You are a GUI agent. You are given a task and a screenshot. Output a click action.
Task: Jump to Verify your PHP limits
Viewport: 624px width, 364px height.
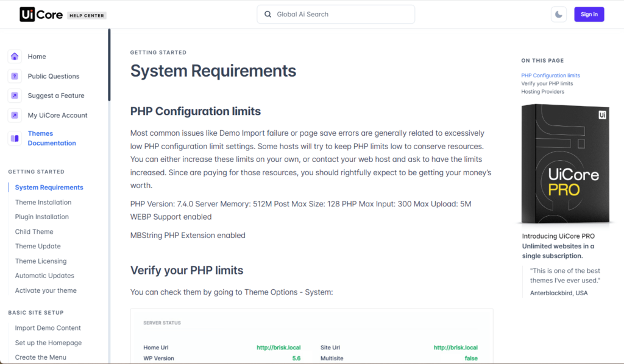(547, 83)
